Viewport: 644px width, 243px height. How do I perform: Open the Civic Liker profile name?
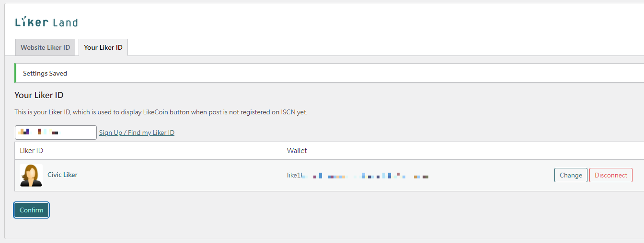[62, 175]
